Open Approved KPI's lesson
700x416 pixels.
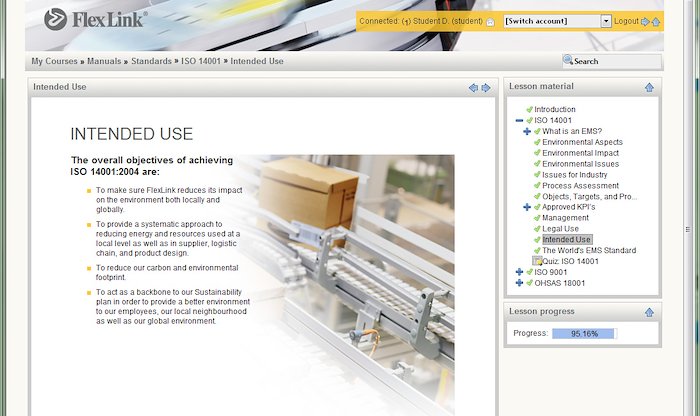[x=568, y=207]
